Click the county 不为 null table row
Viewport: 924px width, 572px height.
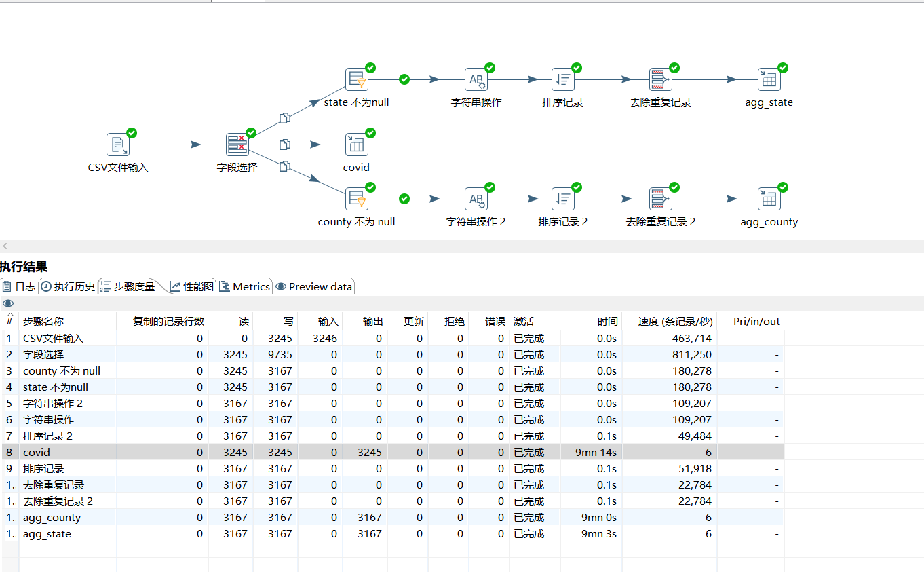[x=392, y=370]
